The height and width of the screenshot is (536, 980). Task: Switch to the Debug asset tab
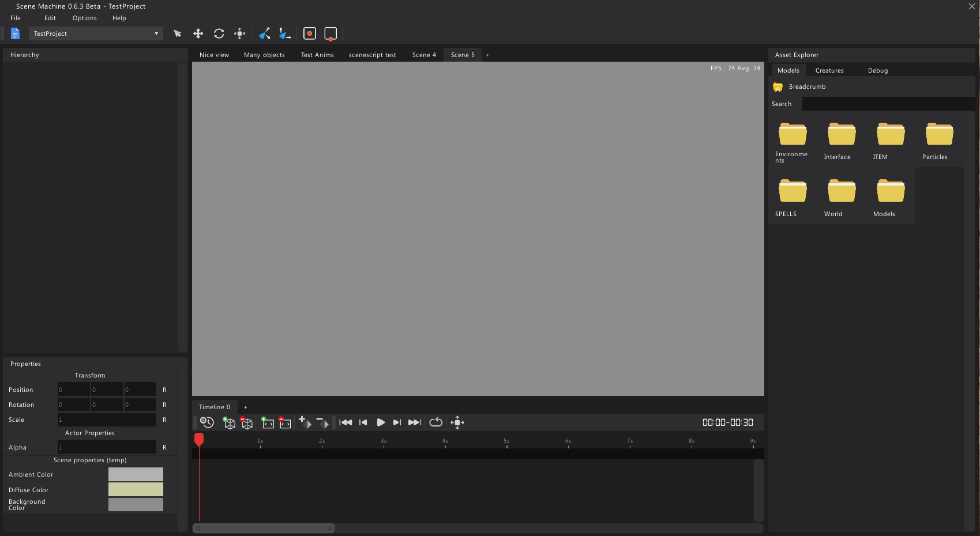(878, 70)
